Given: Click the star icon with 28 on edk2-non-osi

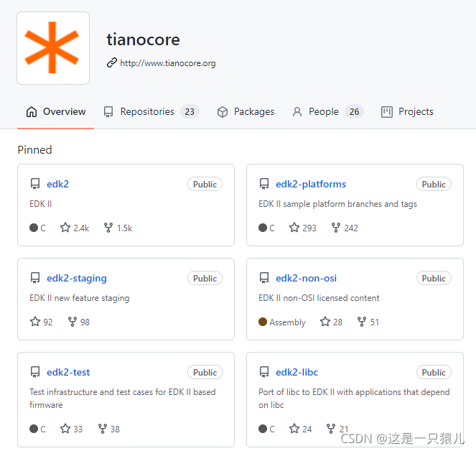Looking at the screenshot, I should 325,322.
